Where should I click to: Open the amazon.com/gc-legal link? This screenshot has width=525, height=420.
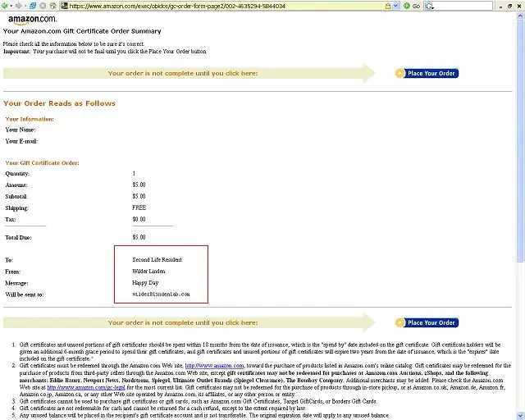[86, 387]
